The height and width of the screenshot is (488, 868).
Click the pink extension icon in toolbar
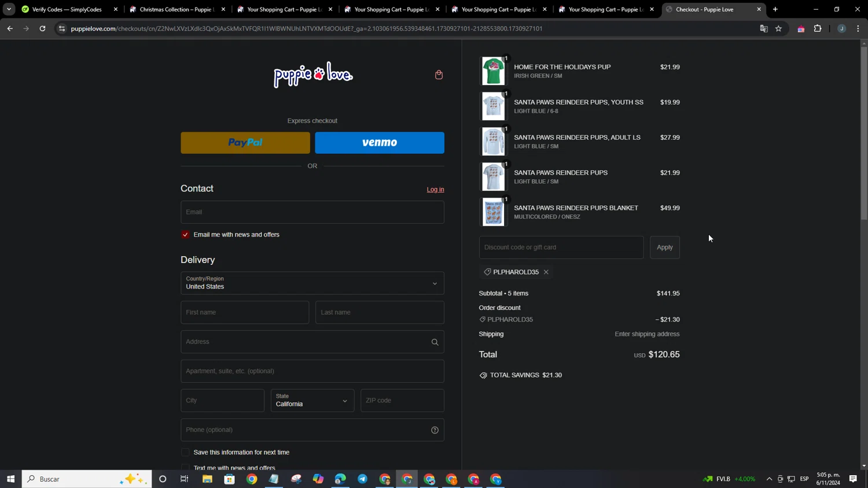pyautogui.click(x=801, y=28)
